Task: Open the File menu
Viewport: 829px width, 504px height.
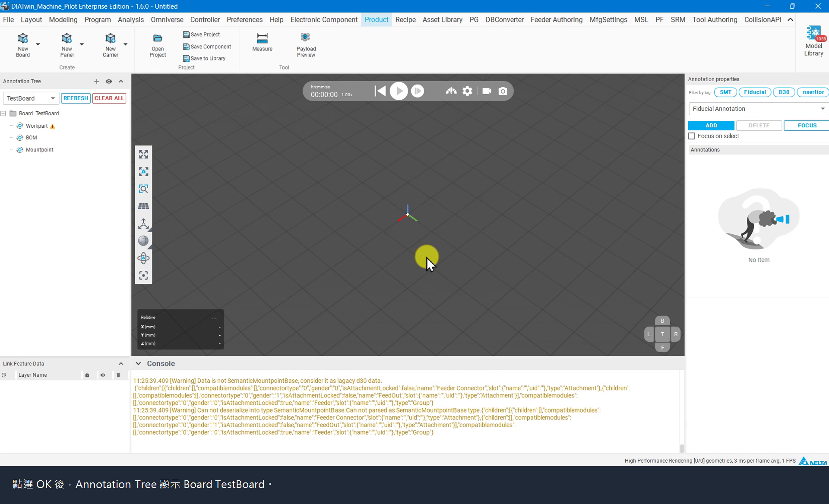Action: 8,19
